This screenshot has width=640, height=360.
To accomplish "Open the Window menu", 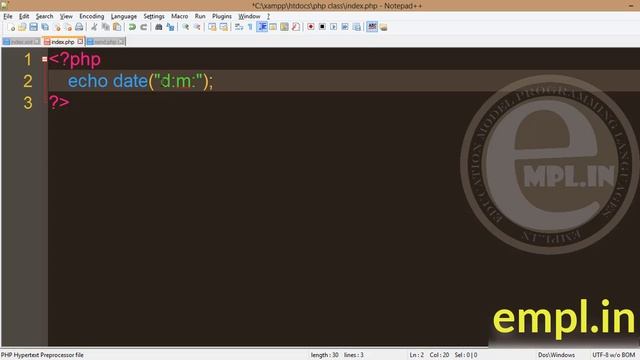I will 249,16.
